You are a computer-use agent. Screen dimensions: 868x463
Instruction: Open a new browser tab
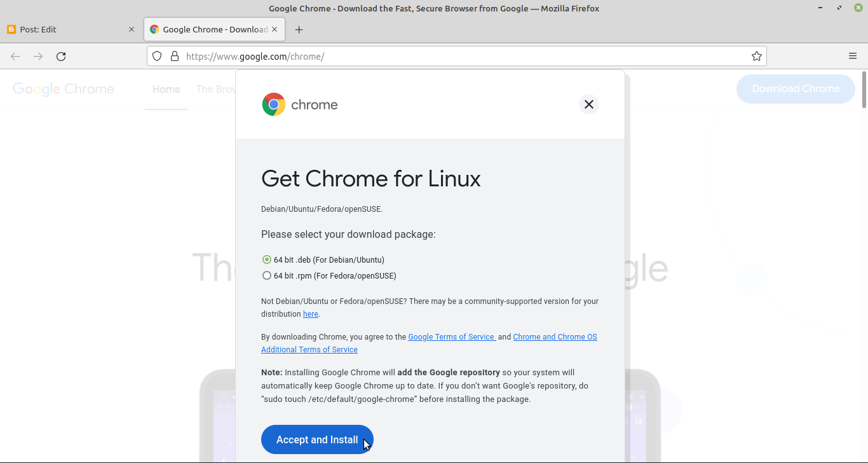point(299,29)
